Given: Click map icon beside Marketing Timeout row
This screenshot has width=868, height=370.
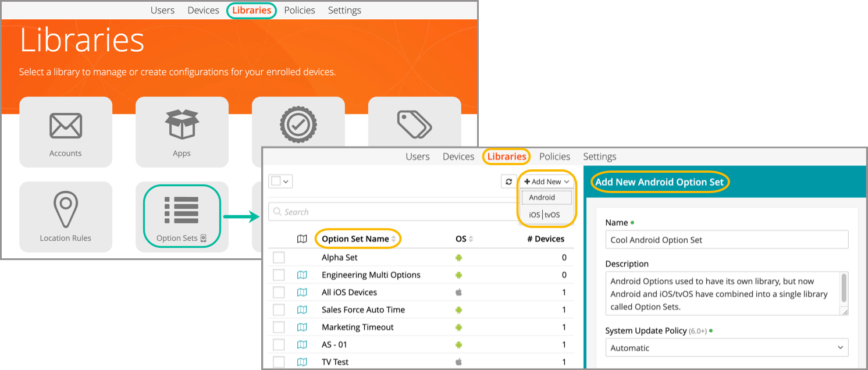Looking at the screenshot, I should point(302,327).
